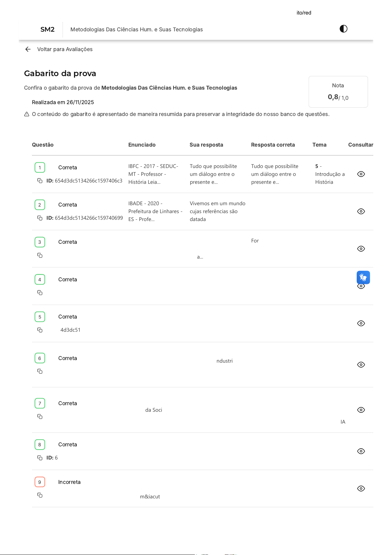Screen dimensions: 392x555
Task: Toggle the dark/light contrast mode icon
Action: tap(343, 29)
